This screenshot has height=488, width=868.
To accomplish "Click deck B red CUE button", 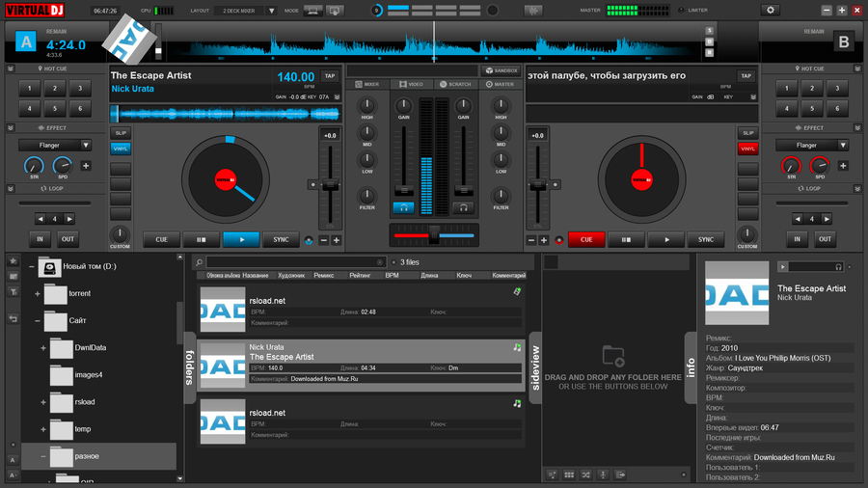I will point(586,239).
